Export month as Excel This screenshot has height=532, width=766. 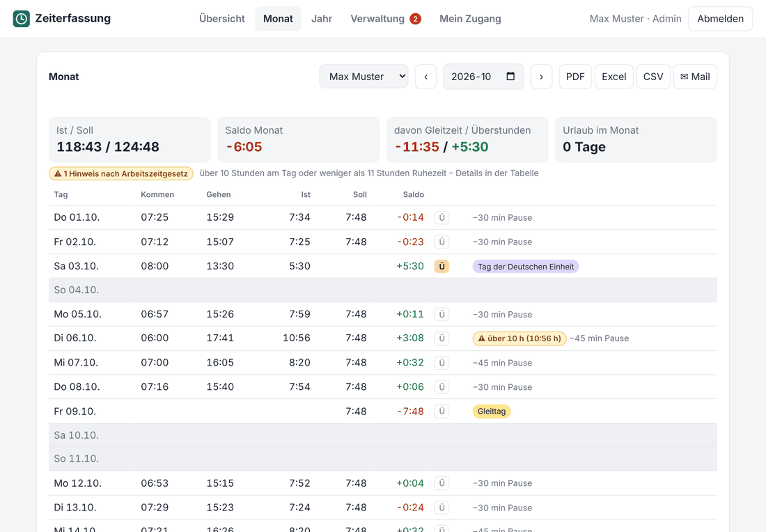coord(613,77)
